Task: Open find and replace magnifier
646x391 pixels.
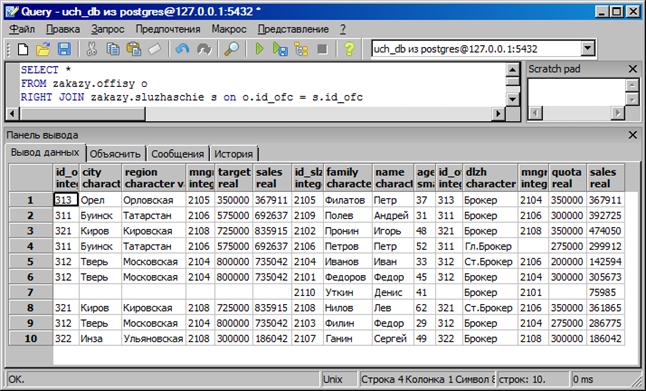Action: coord(232,49)
